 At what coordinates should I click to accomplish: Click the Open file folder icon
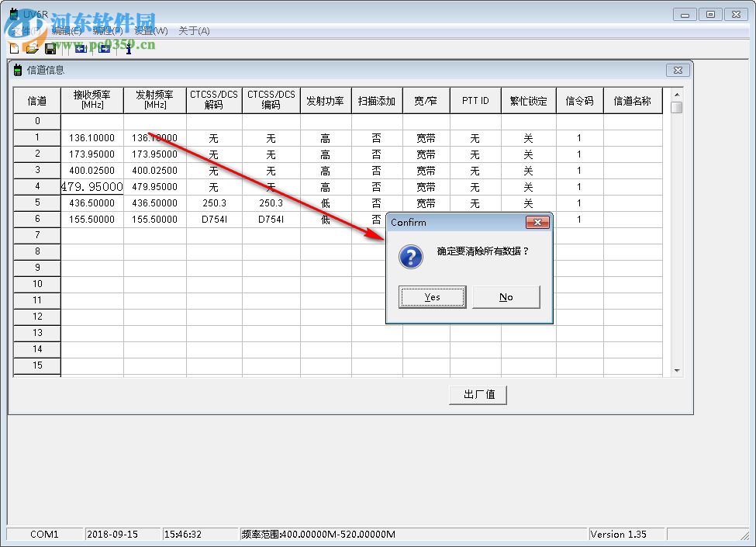click(33, 48)
